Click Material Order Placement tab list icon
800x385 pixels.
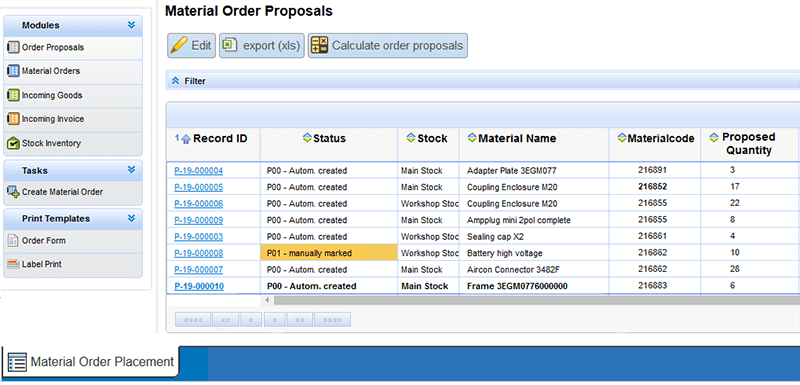click(17, 362)
